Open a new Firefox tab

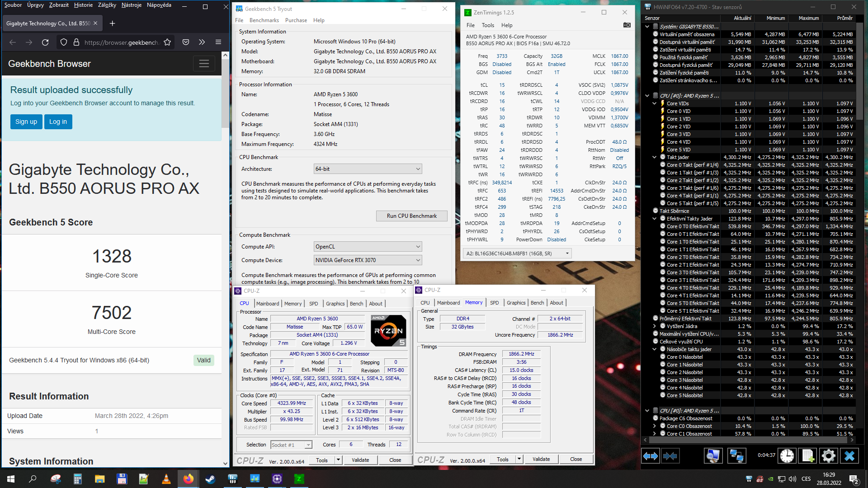(113, 23)
